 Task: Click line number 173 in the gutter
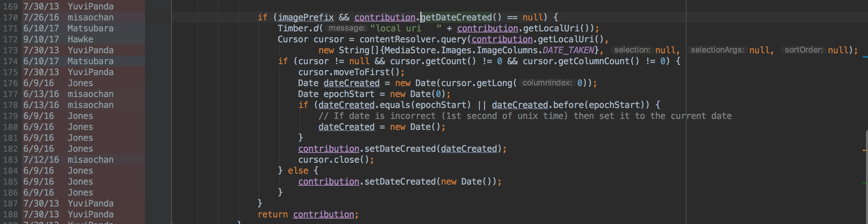tap(11, 50)
